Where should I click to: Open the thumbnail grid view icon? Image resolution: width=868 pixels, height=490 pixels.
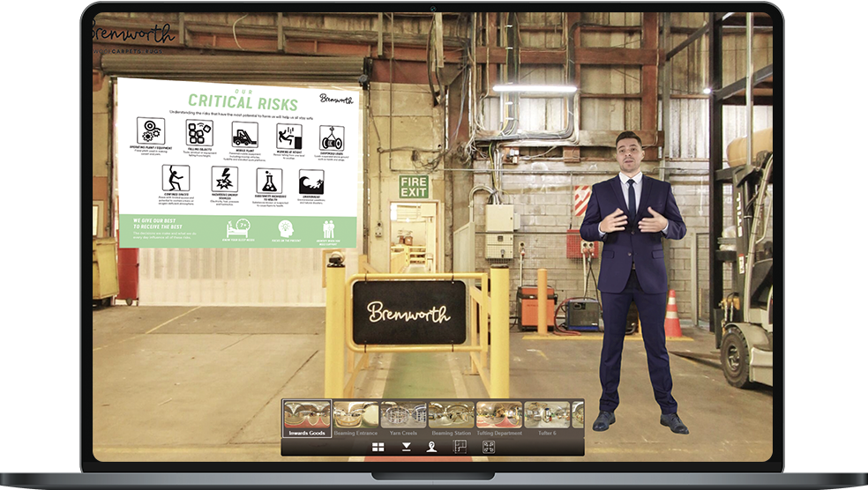[378, 447]
